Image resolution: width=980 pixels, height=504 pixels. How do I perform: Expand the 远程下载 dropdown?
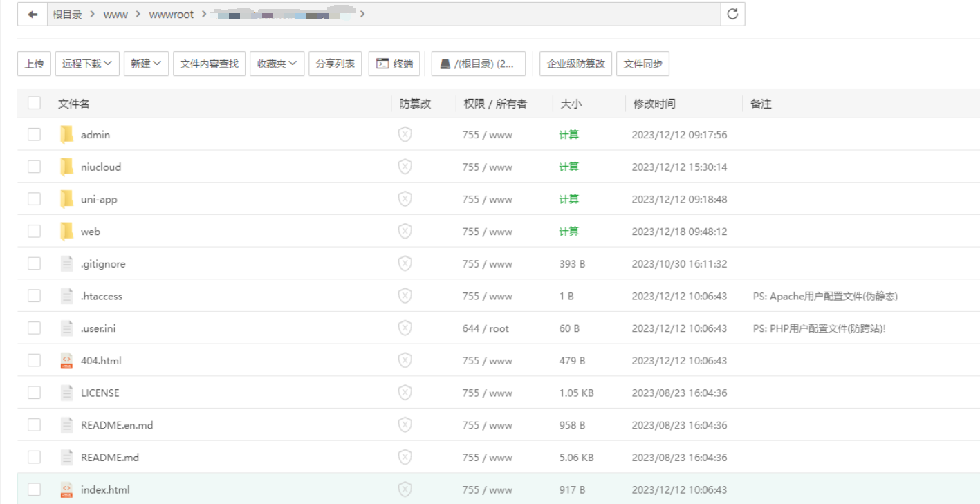[x=87, y=64]
